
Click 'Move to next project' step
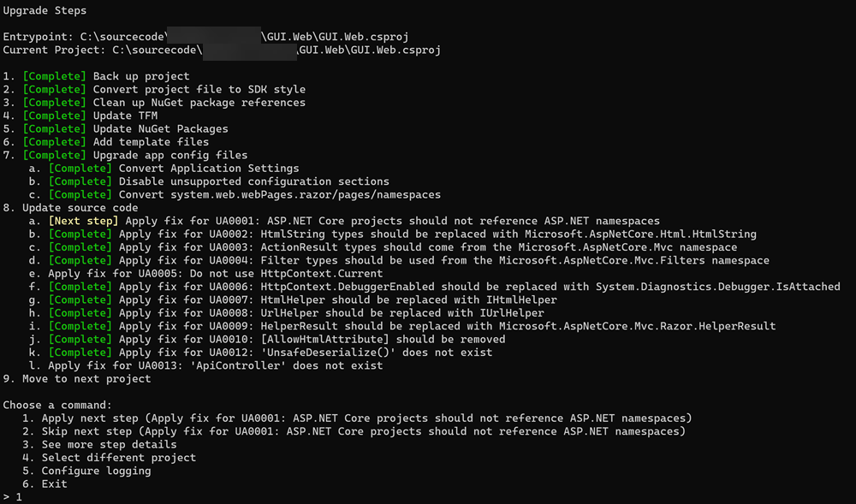(x=77, y=378)
